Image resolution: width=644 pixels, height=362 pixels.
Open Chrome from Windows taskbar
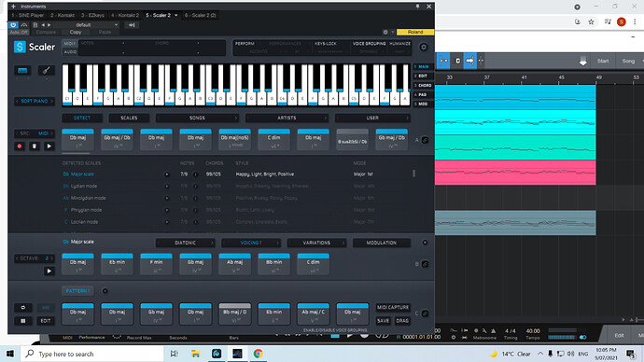(x=258, y=354)
